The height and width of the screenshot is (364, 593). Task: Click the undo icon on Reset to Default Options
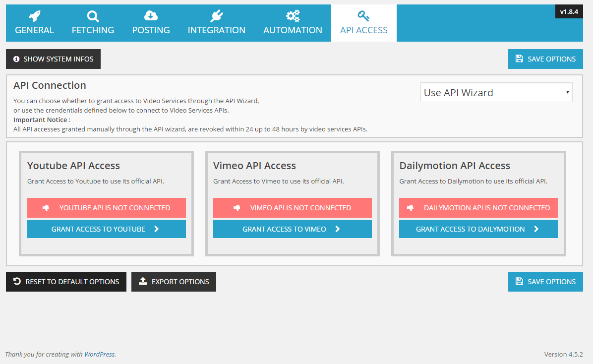coord(17,281)
